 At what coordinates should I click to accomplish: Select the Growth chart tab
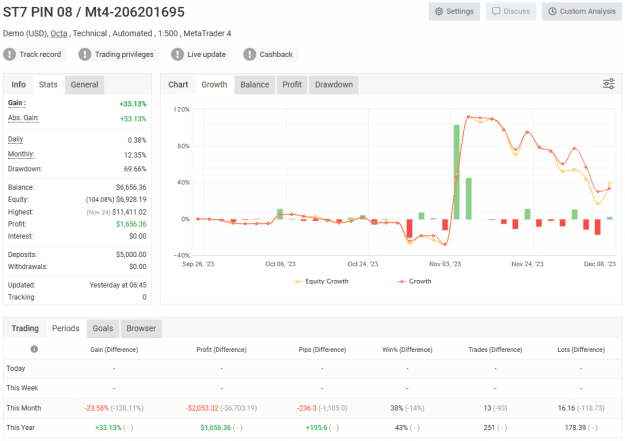214,85
